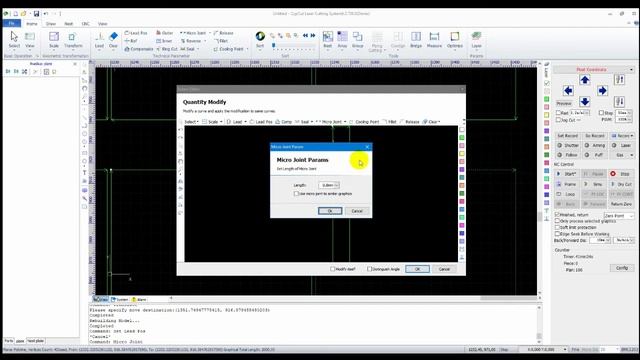Switch to the CNC ribbon tab
Screen dimensions: 640x360
click(x=85, y=24)
